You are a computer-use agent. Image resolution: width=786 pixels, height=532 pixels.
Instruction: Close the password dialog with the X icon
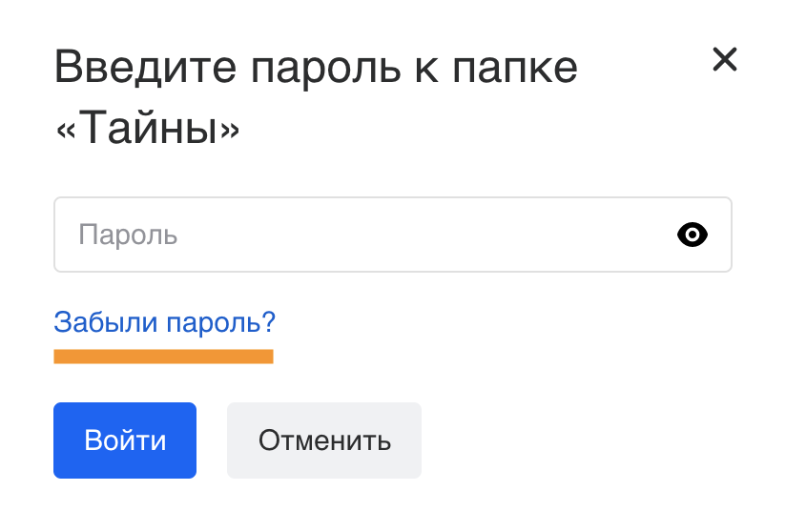point(725,60)
